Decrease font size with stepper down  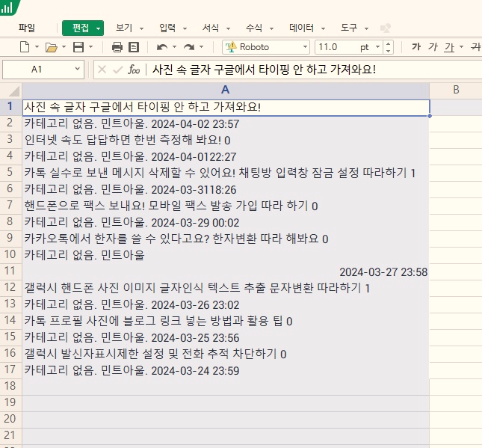pos(389,50)
